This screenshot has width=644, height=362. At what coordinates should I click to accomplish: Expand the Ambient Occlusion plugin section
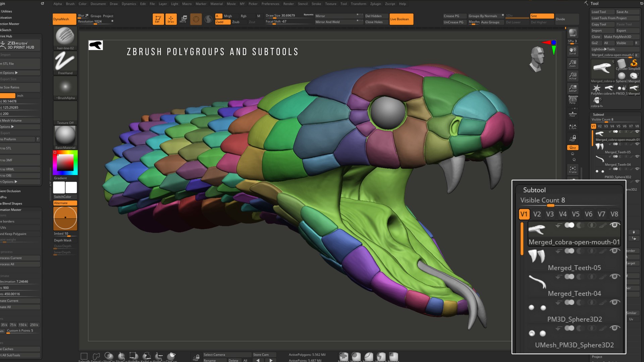coord(10,191)
